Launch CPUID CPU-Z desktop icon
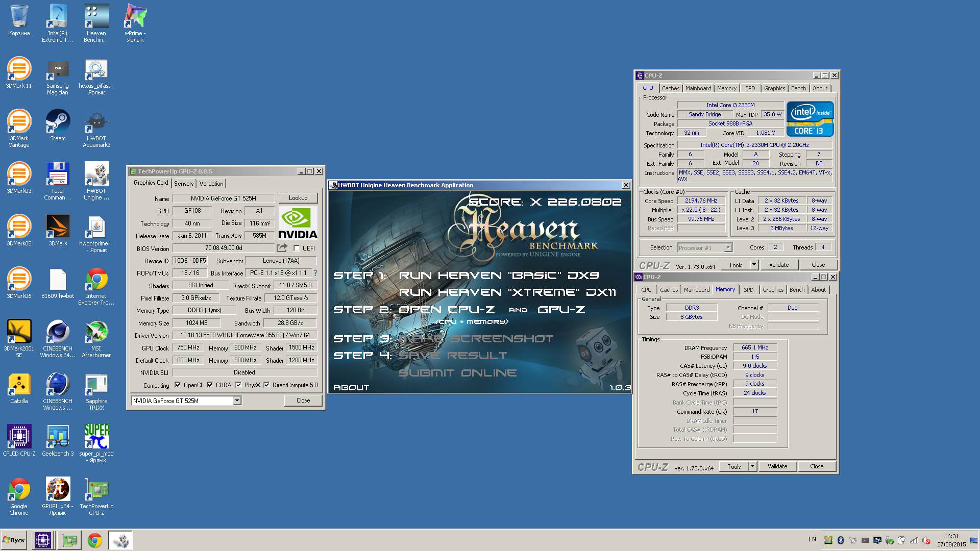This screenshot has height=551, width=980. [19, 441]
